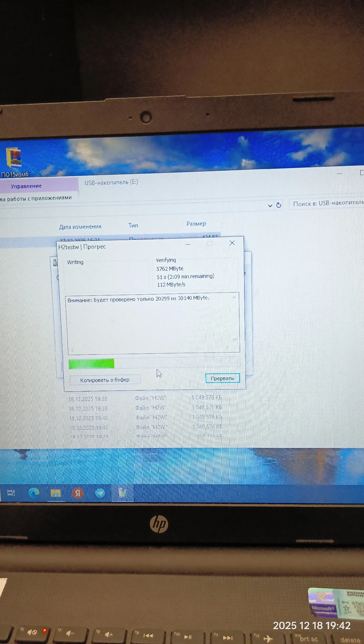Minimize the H2testw progress window
The width and height of the screenshot is (364, 644).
coord(188,244)
